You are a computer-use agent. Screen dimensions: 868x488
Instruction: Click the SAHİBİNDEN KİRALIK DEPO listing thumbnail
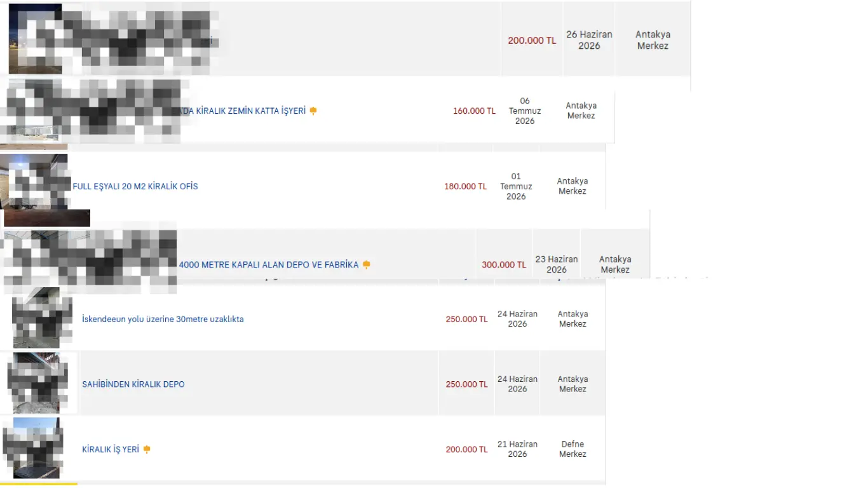[37, 383]
